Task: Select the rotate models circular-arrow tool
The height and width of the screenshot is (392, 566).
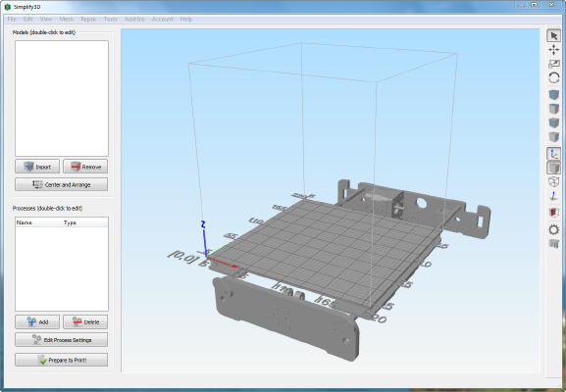Action: 553,77
